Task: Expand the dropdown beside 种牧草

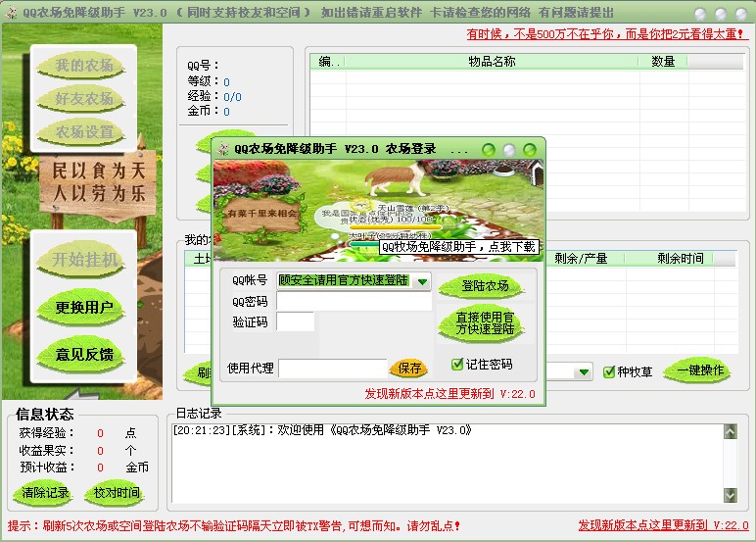Action: (x=584, y=372)
